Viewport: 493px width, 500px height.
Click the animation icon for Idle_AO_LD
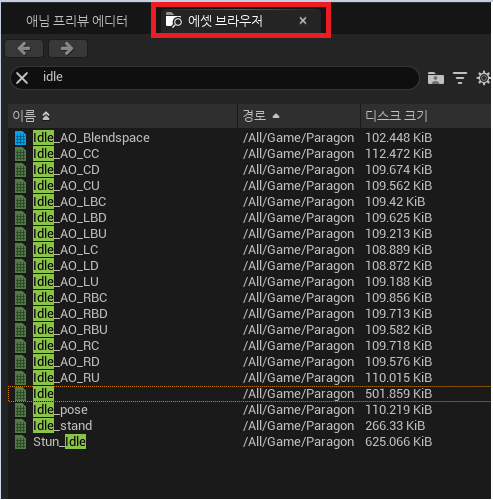pos(20,266)
